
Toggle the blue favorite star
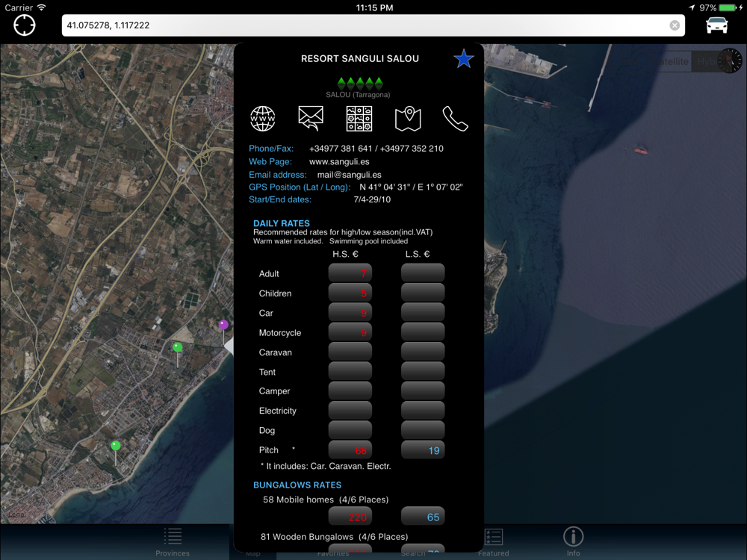464,58
